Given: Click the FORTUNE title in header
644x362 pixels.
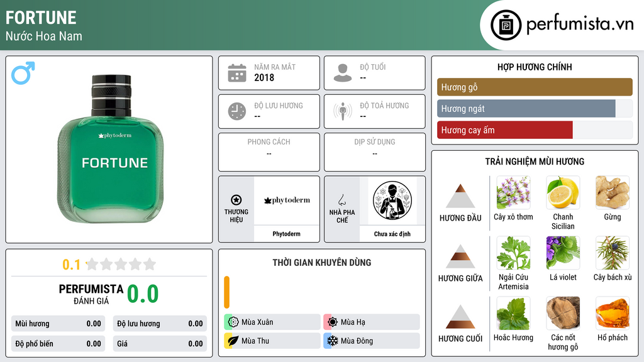Looking at the screenshot, I should pyautogui.click(x=41, y=18).
